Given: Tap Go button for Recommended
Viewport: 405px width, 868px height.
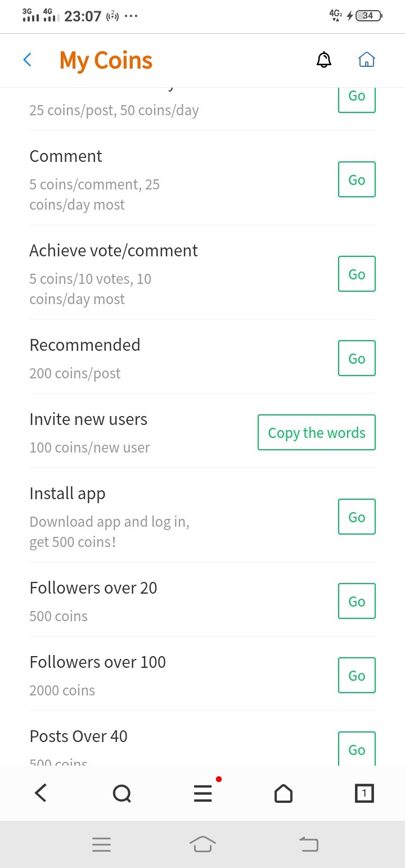Looking at the screenshot, I should [x=357, y=359].
